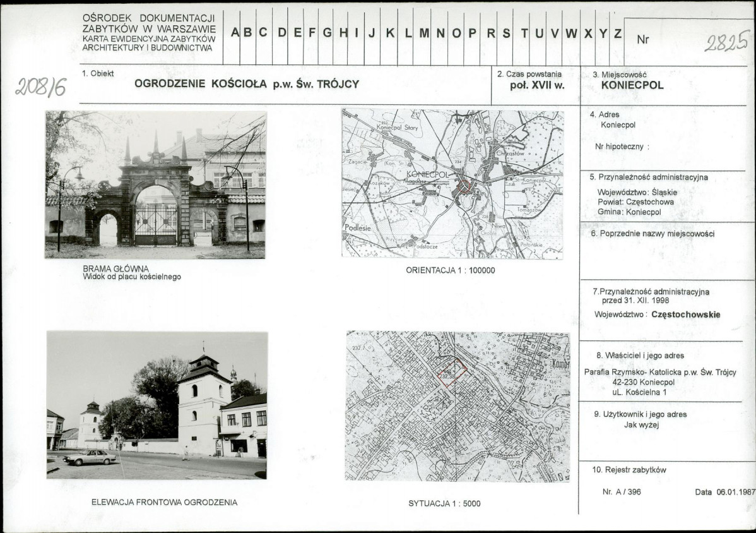Click the heading '5. Przynależność administracyjna'
756x533 pixels.
649,177
